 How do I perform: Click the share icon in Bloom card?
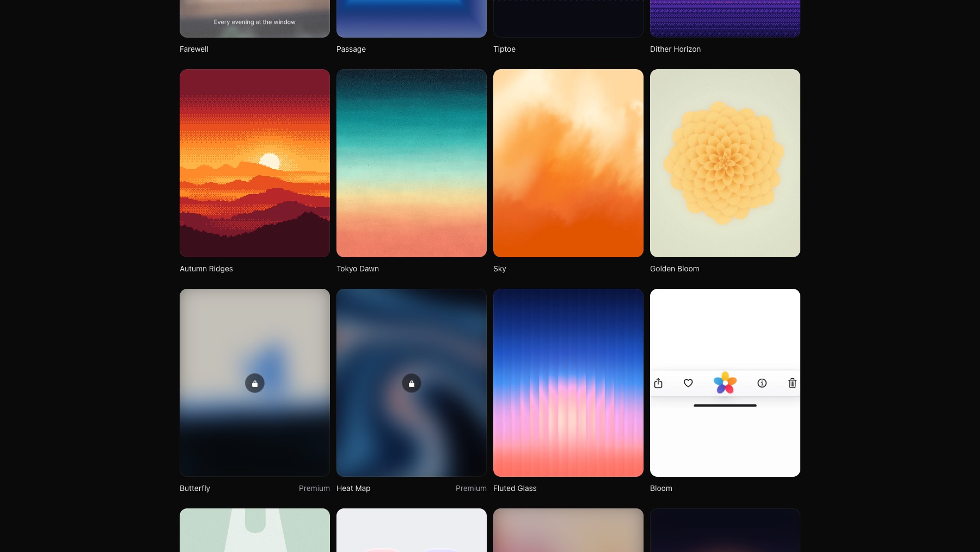[x=658, y=383]
